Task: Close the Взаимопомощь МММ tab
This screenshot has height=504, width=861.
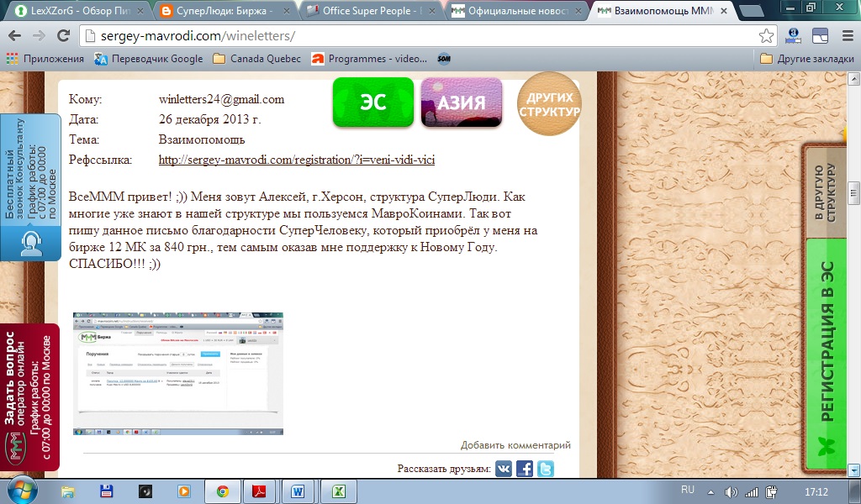Action: click(x=723, y=11)
